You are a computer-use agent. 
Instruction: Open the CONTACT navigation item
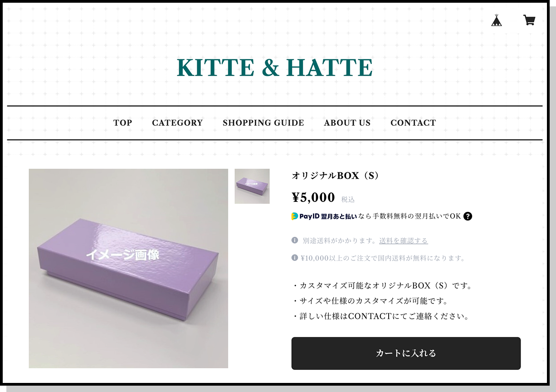(x=413, y=122)
